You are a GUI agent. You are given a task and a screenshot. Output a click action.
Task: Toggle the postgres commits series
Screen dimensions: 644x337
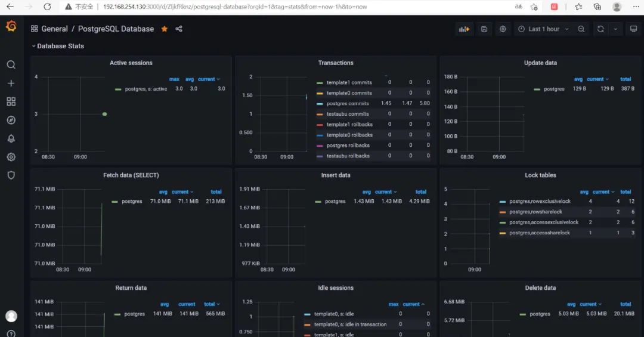(x=348, y=104)
